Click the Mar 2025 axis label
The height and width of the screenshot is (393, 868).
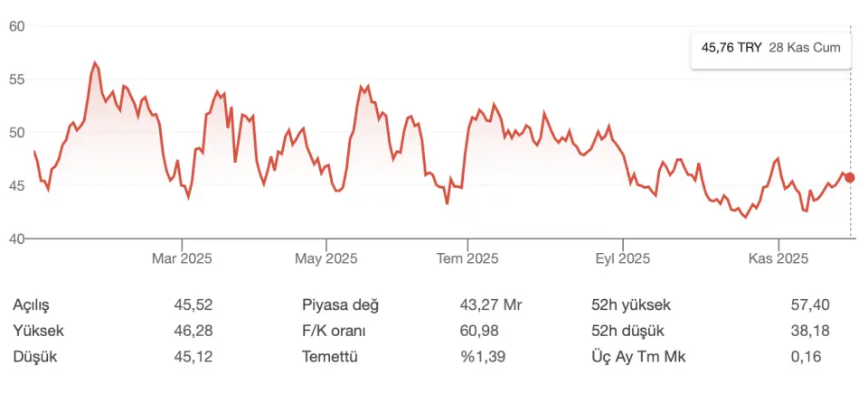click(182, 258)
